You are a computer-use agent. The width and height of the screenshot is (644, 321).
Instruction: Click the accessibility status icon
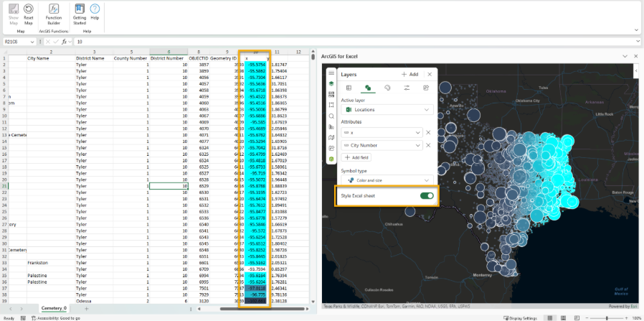point(34,318)
